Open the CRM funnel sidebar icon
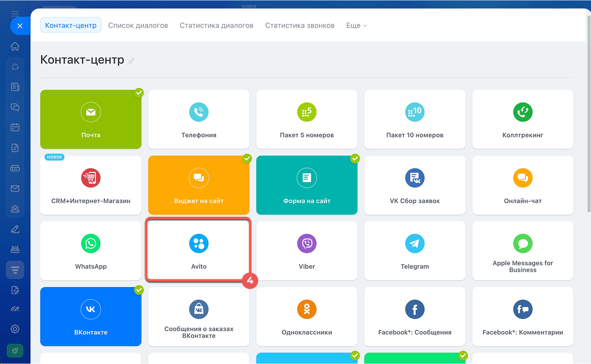Image resolution: width=591 pixels, height=364 pixels. 15,270
